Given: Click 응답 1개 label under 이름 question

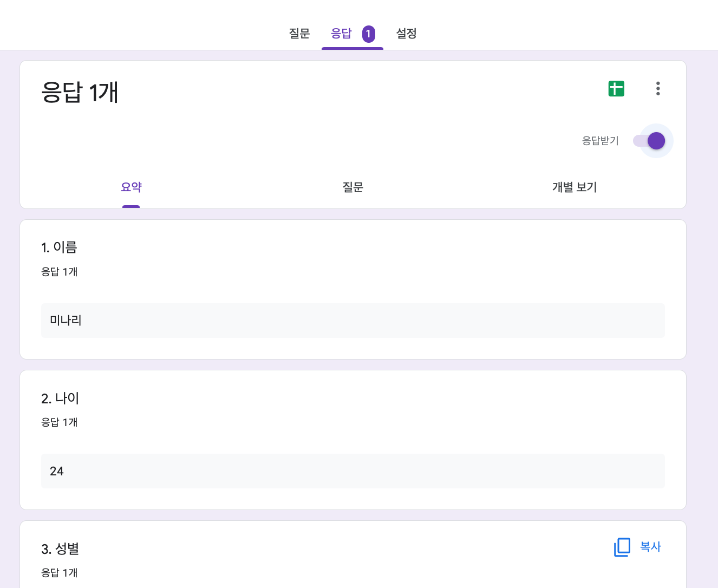Looking at the screenshot, I should click(59, 272).
